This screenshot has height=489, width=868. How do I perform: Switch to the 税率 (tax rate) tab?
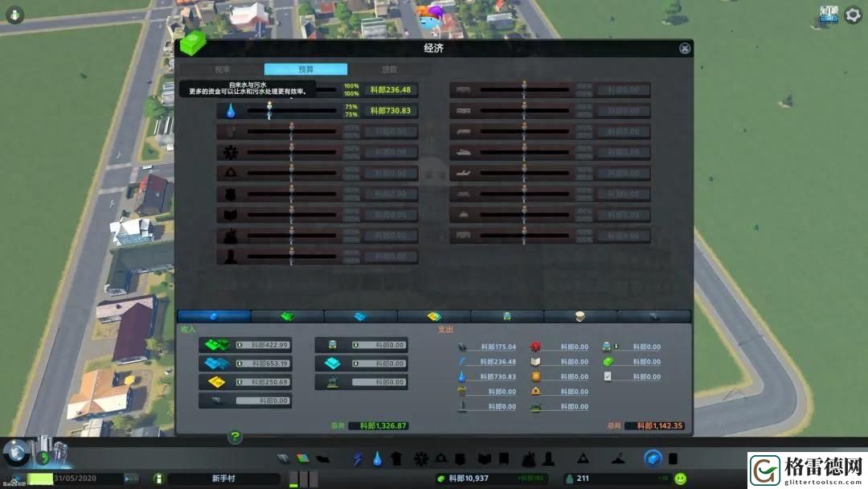point(223,69)
